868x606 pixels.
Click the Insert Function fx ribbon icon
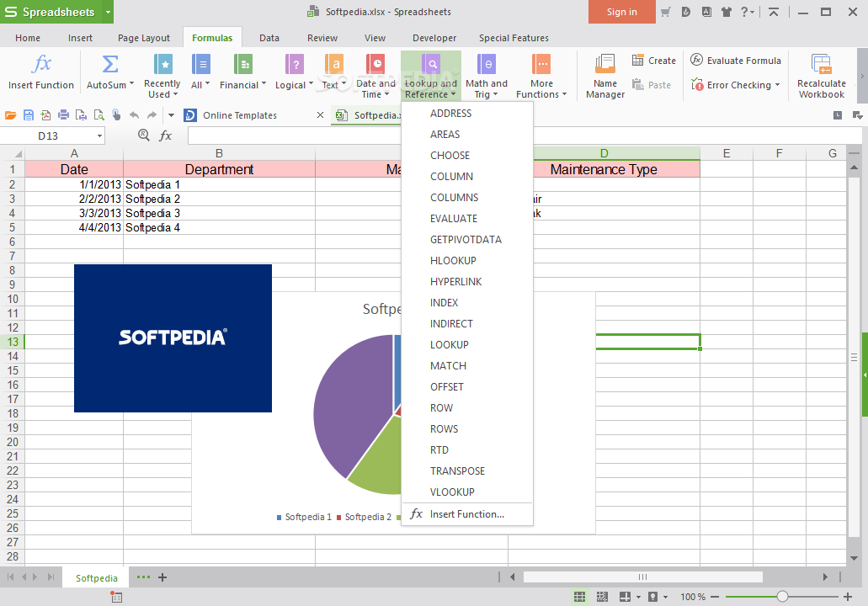pos(41,64)
